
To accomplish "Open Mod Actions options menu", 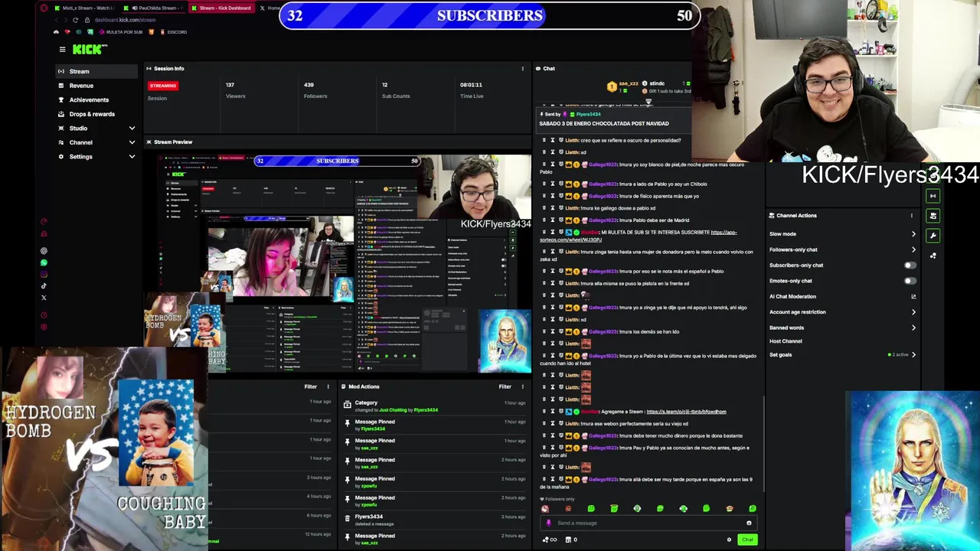I will click(x=523, y=386).
